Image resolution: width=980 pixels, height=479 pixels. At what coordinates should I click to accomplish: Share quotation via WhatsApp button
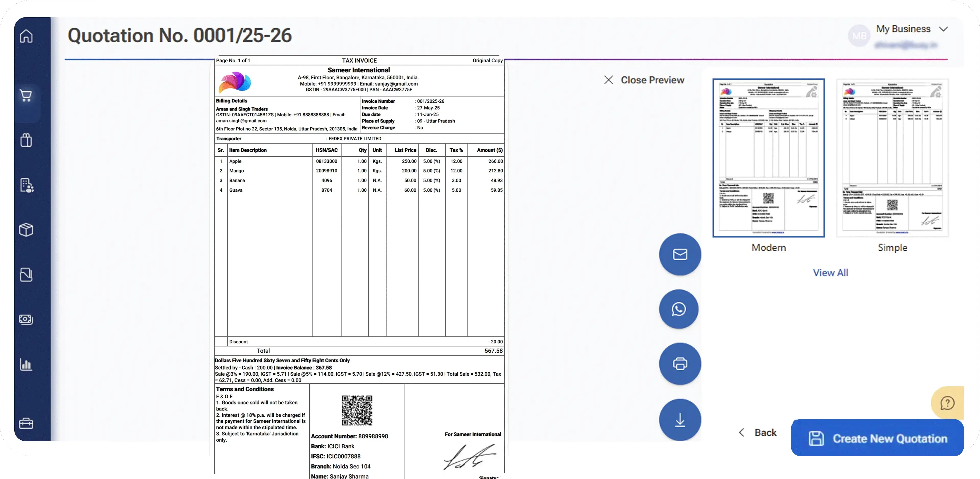click(679, 309)
